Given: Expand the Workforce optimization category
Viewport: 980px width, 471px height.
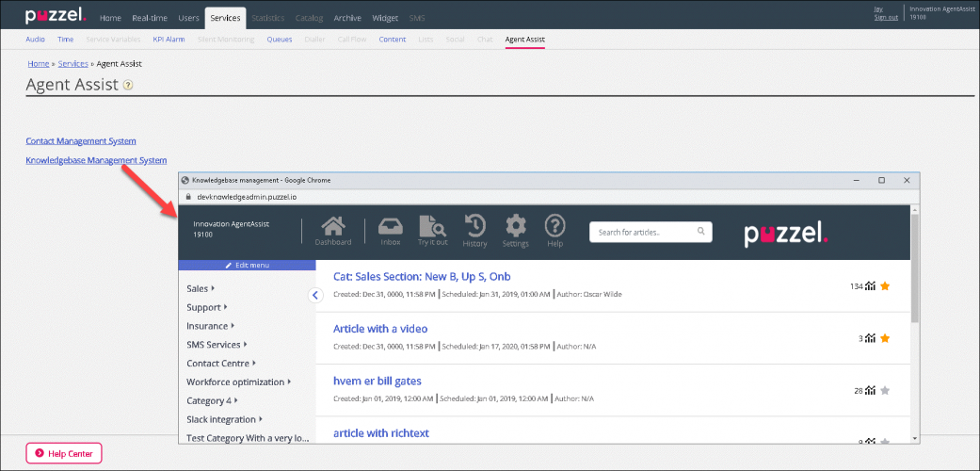Looking at the screenshot, I should pyautogui.click(x=239, y=382).
